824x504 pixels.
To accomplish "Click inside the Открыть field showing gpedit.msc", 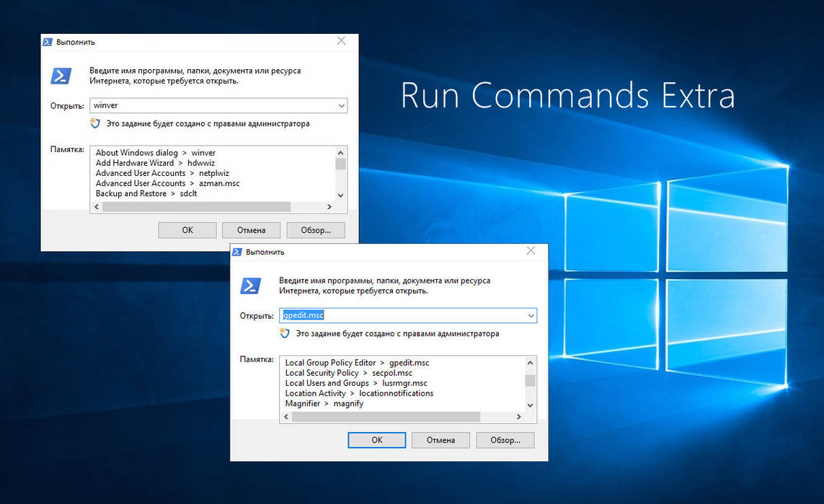I will click(397, 315).
